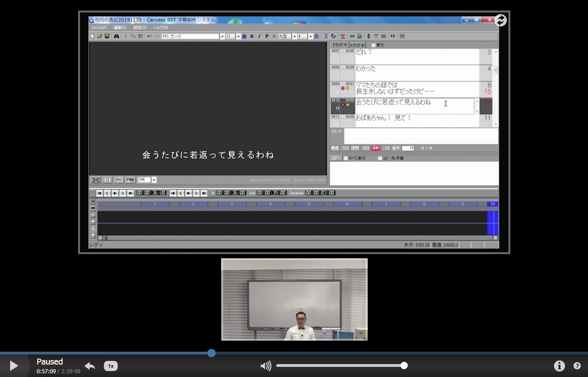Toggle Bold K formatting in toolbar
Image resolution: width=588 pixels, height=377 pixels.
pyautogui.click(x=252, y=36)
